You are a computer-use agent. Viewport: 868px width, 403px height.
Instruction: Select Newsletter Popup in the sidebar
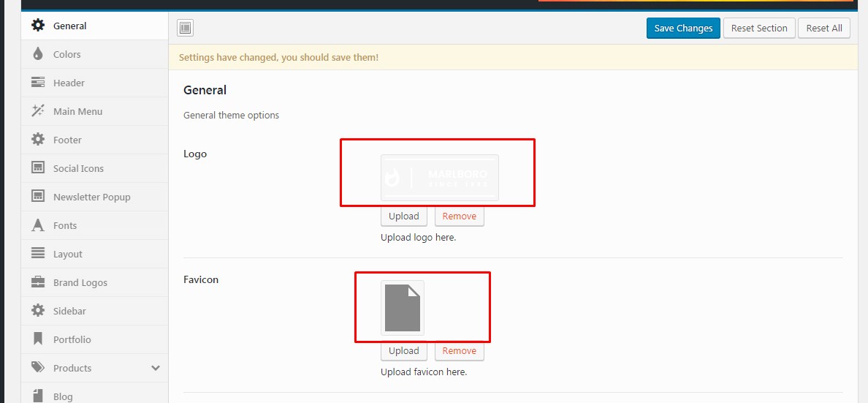tap(91, 197)
